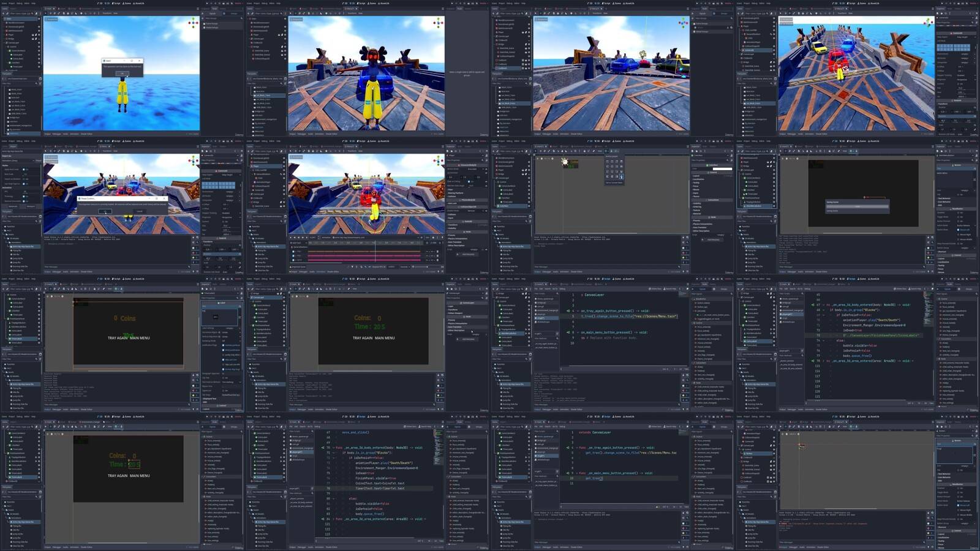
Task: Click the zoom slider in the Animation timeline
Action: [x=427, y=267]
